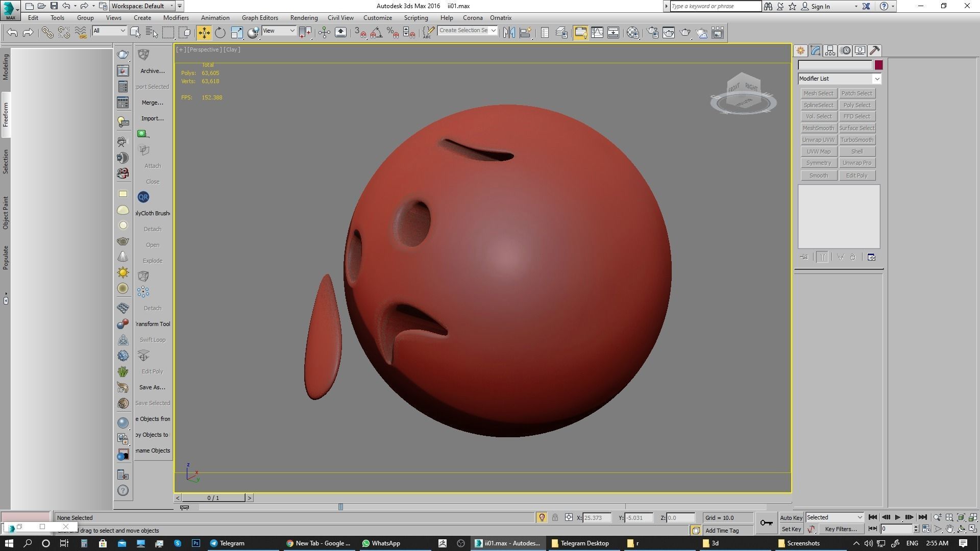Toggle the Percent Snap button
The height and width of the screenshot is (551, 980).
coord(393,33)
